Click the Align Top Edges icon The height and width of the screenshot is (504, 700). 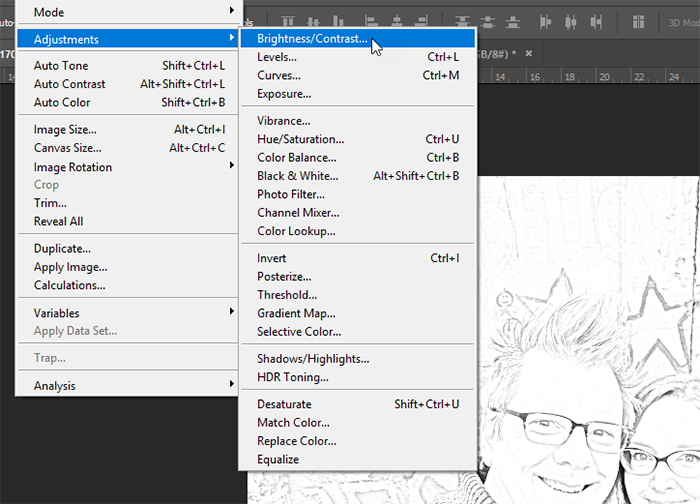click(x=289, y=21)
